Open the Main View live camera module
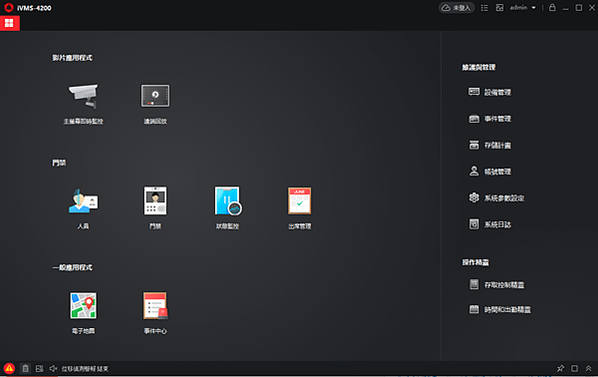Screen dimensions: 598x377 click(x=83, y=97)
